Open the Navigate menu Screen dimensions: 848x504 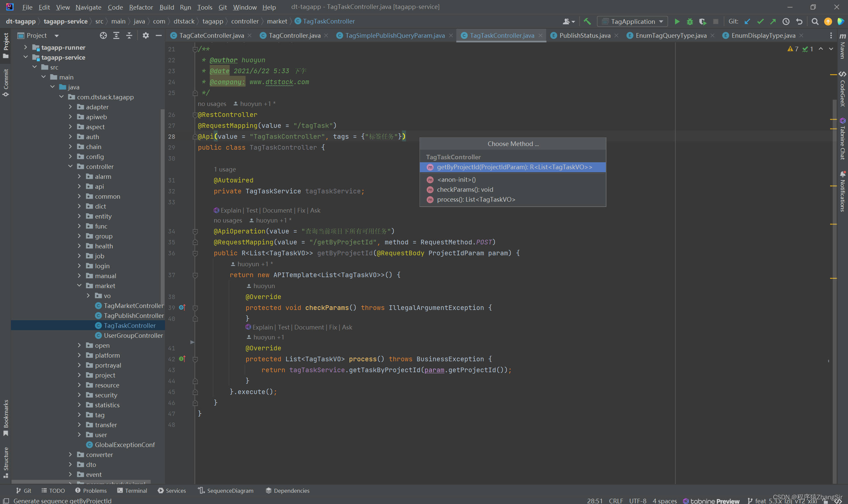click(88, 7)
